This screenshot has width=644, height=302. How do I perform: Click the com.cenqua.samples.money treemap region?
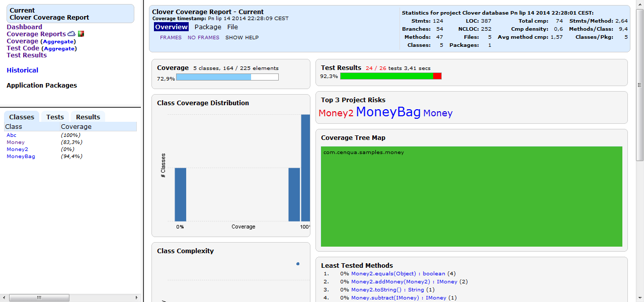(472, 196)
